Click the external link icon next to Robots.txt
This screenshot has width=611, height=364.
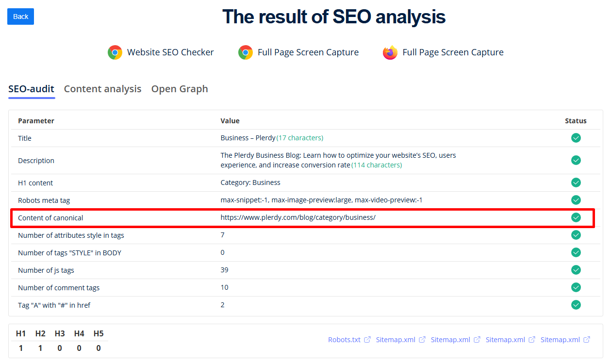point(367,340)
